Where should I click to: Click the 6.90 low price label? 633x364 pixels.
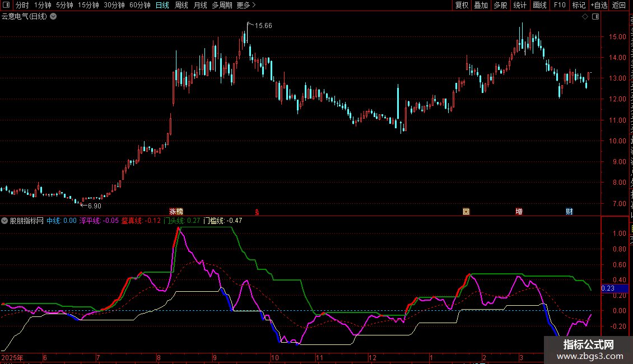click(95, 206)
